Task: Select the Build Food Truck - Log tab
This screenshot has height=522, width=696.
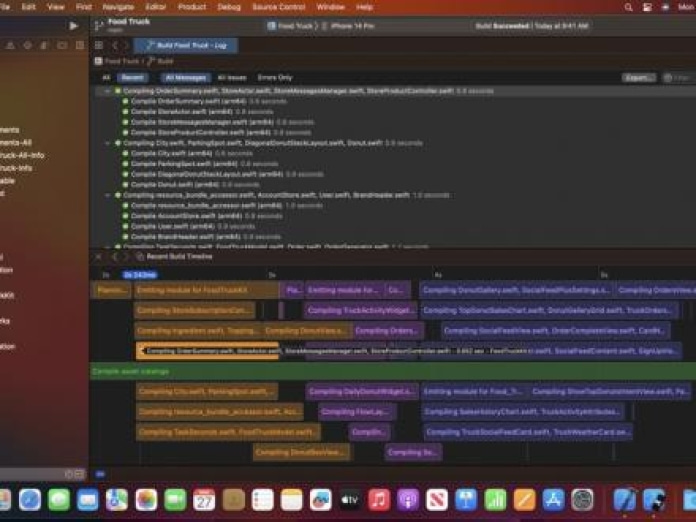Action: [x=186, y=45]
